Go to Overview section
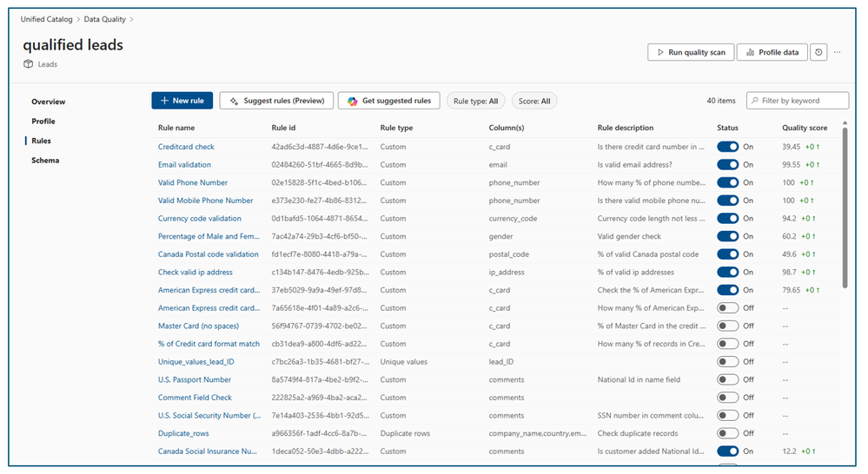This screenshot has width=868, height=474. click(x=48, y=102)
